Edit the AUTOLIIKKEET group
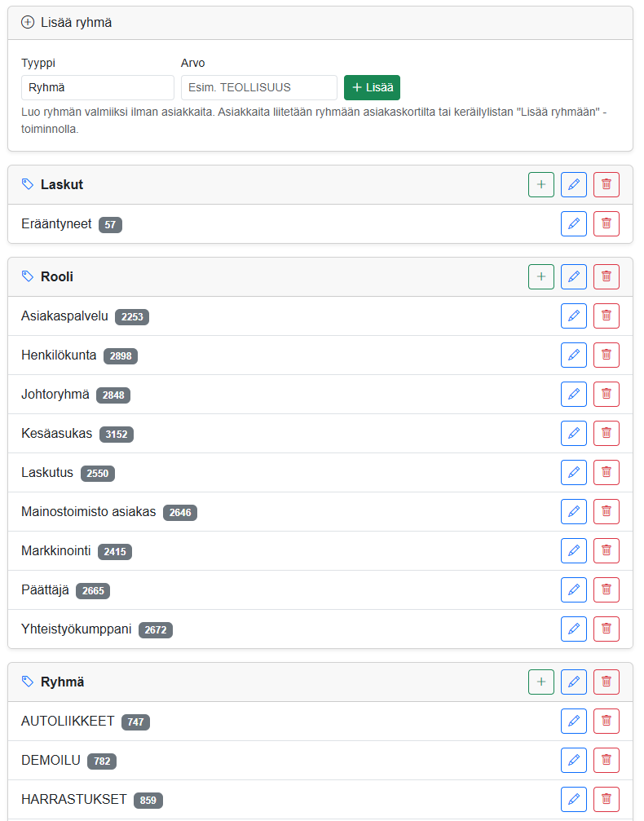 [574, 721]
